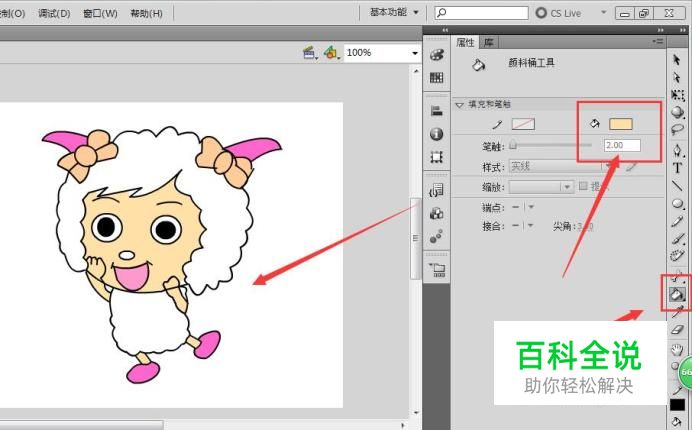Click the horizontal stage scrollbar thumb
The image size is (692, 430).
[x=82, y=425]
